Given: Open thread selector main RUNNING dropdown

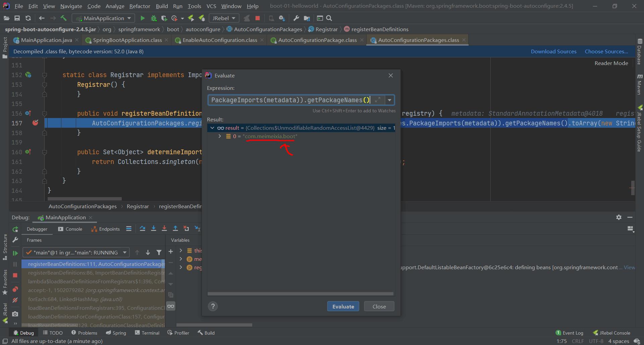Looking at the screenshot, I should [76, 252].
